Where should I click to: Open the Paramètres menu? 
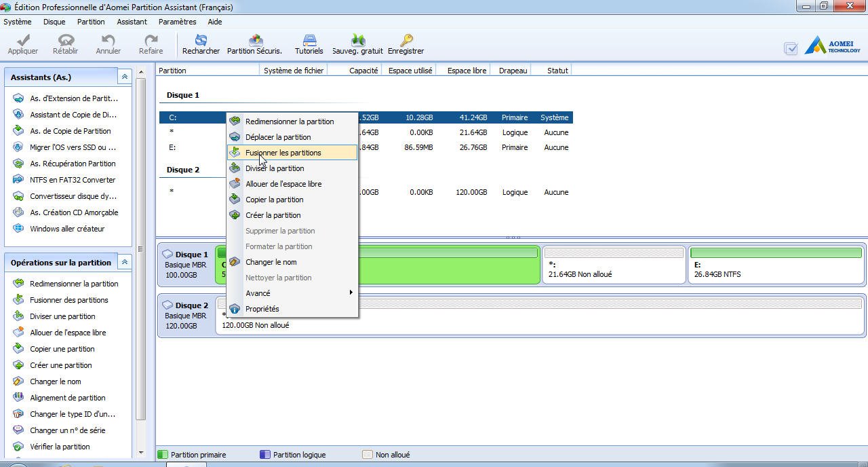click(x=177, y=22)
